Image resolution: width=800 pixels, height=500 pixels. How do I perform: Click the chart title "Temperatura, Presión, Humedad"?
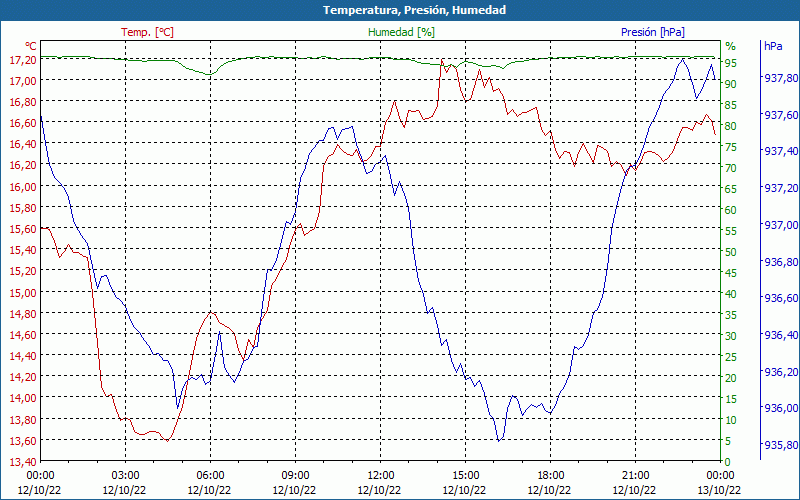pos(414,10)
